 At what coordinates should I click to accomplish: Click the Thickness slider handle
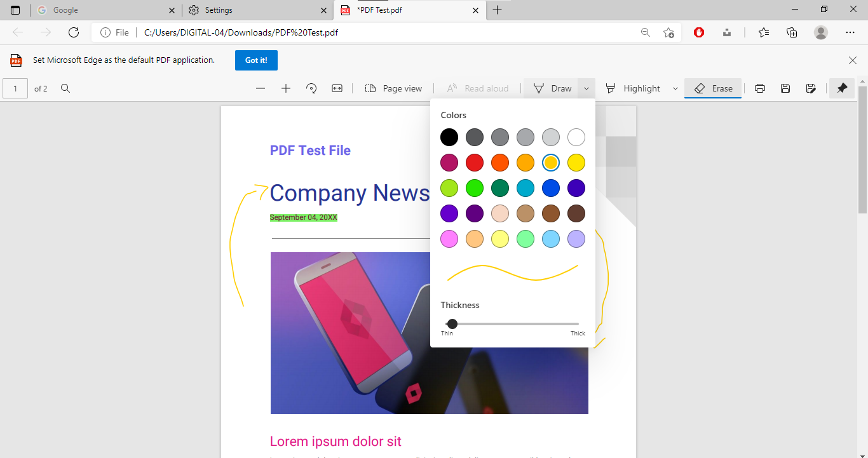[452, 324]
